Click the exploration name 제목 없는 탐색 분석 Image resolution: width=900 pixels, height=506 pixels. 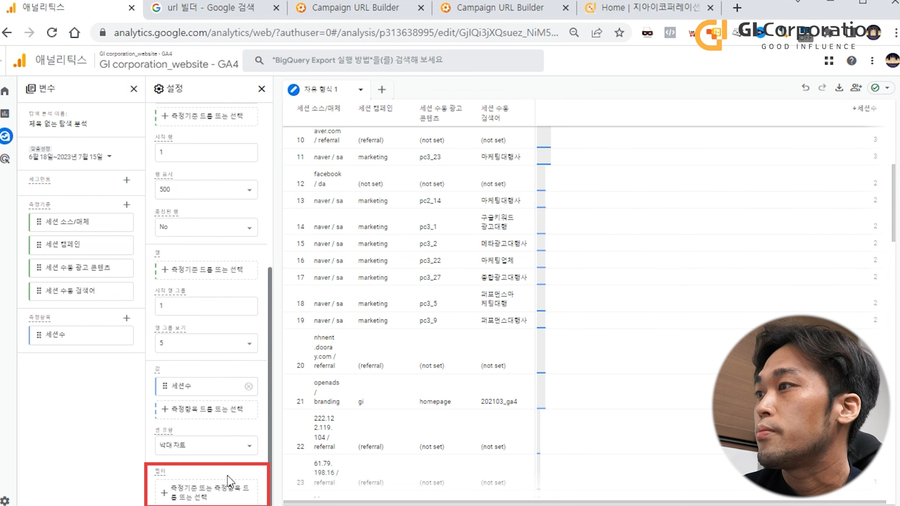pyautogui.click(x=58, y=124)
